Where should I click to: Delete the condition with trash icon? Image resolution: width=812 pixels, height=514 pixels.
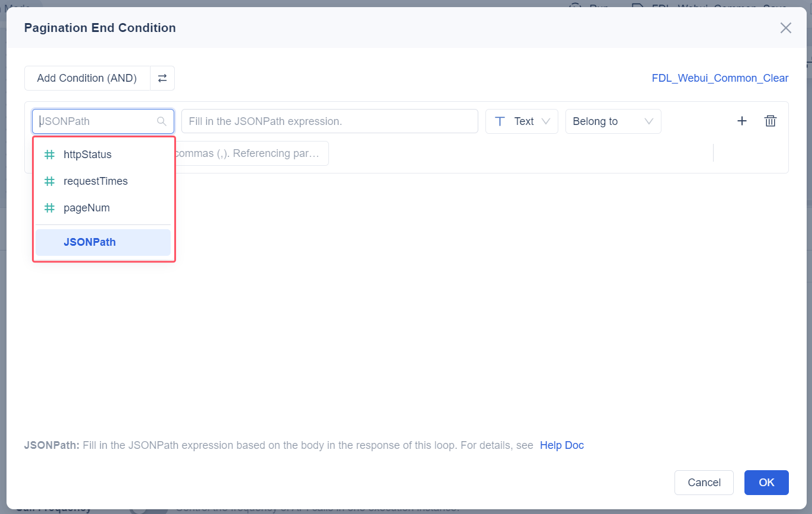(x=770, y=121)
